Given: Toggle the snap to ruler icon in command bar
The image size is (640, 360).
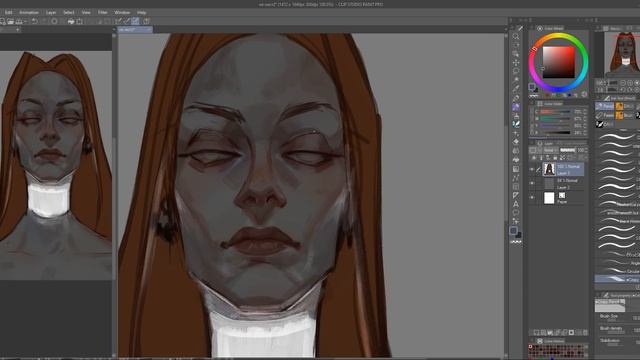Looking at the screenshot, I should [118, 21].
